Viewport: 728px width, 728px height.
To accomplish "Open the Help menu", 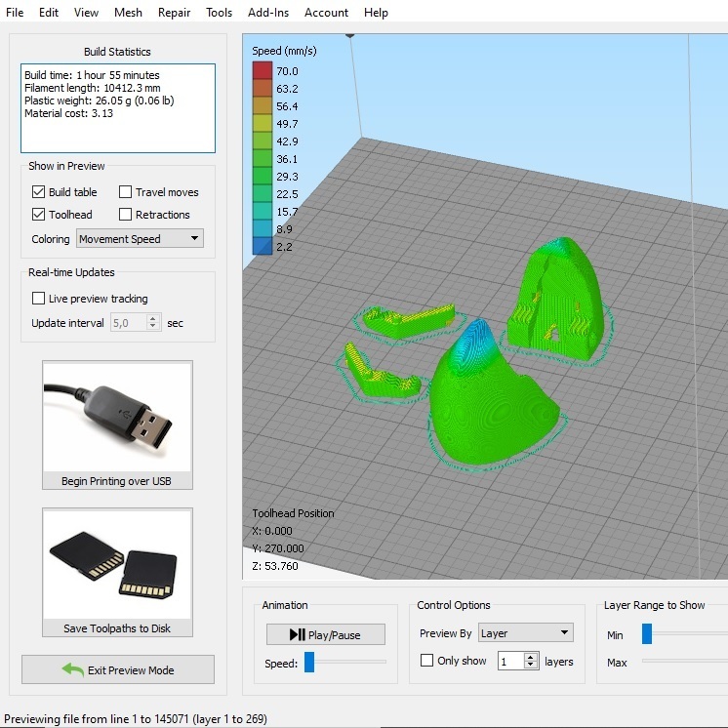I will click(x=376, y=13).
